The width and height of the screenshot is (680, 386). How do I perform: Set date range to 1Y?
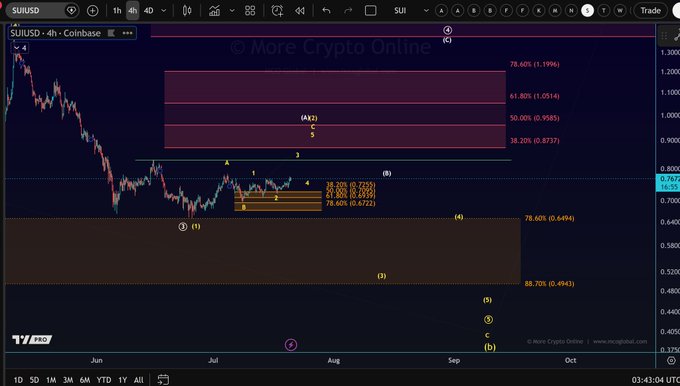[123, 380]
